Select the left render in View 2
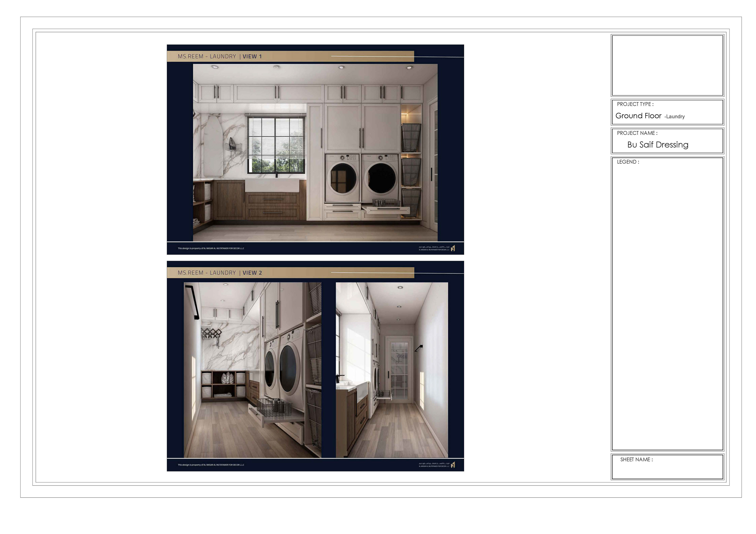 [252, 370]
